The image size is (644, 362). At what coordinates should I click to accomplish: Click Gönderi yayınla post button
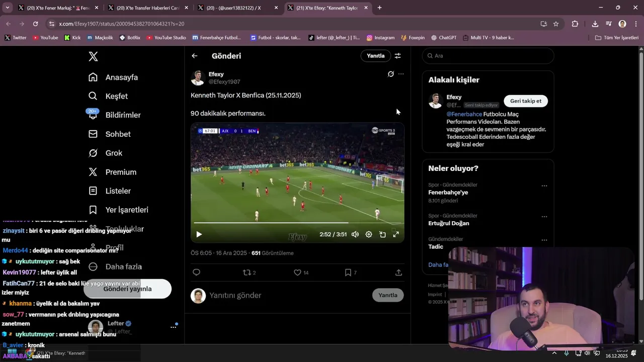click(127, 289)
